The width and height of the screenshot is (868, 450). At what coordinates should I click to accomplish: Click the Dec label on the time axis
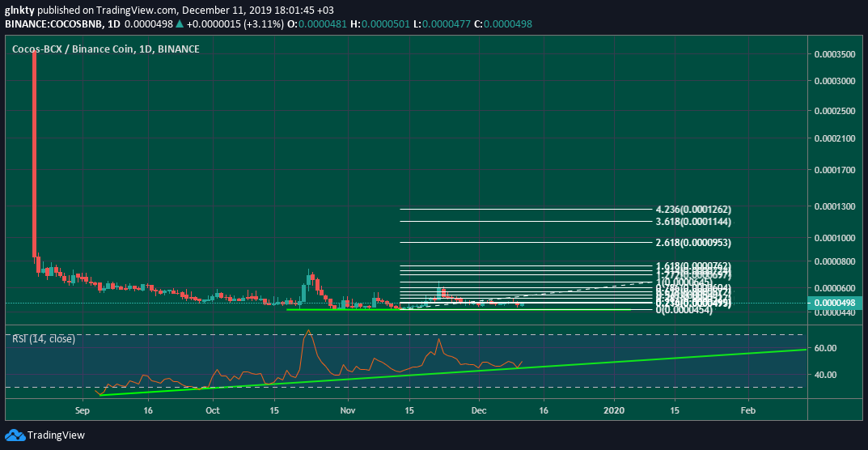(x=479, y=410)
